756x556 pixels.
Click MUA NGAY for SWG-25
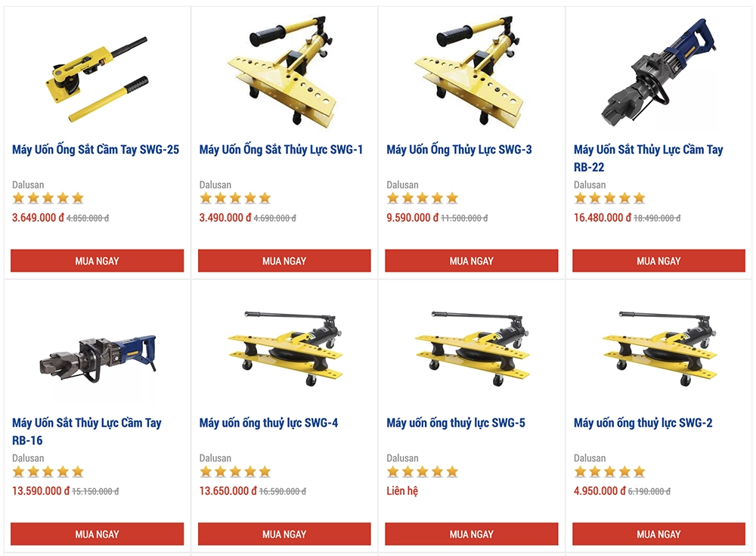(97, 261)
